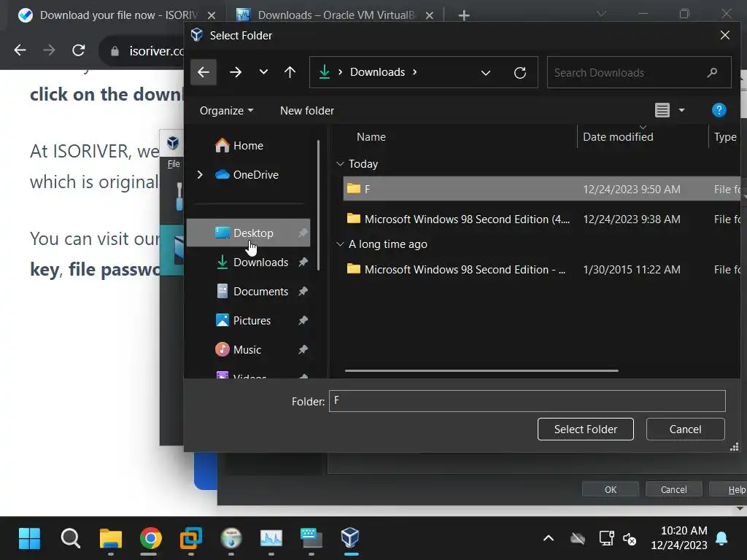Select the 1/30/2015 Windows 98 folder
Viewport: 747px width, 560px height.
(542, 270)
